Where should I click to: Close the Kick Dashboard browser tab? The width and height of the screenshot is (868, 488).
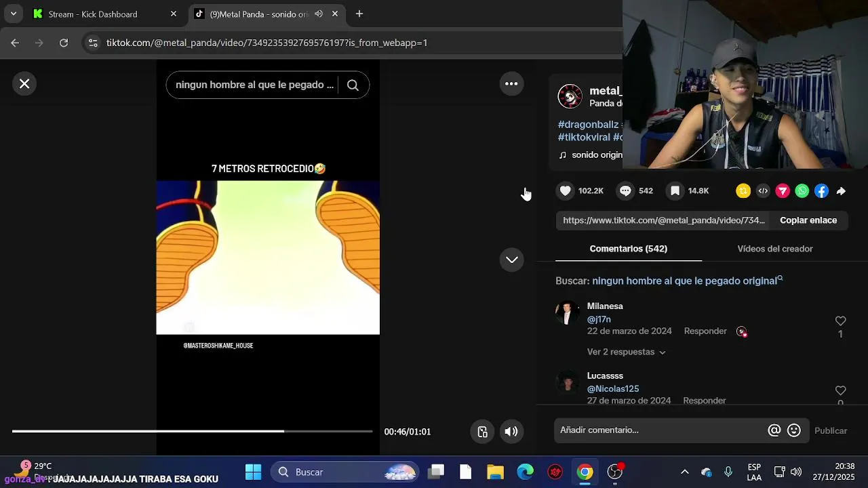pos(174,14)
